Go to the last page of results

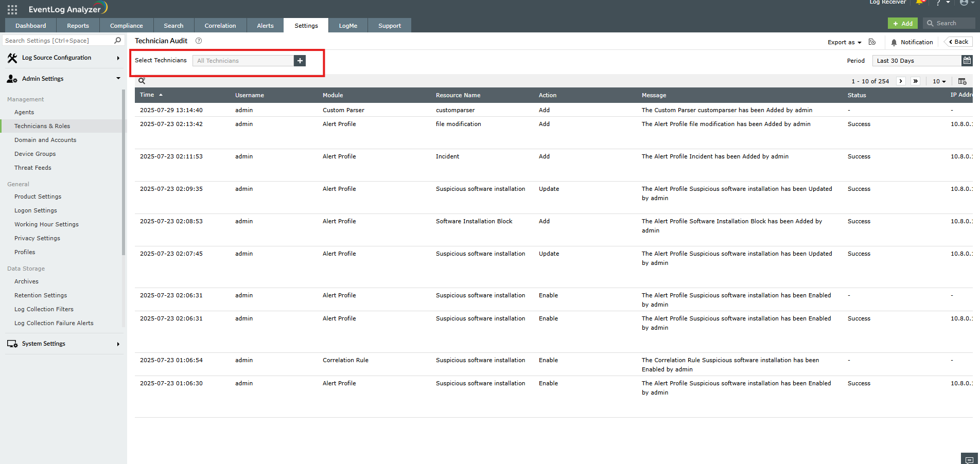pyautogui.click(x=915, y=81)
